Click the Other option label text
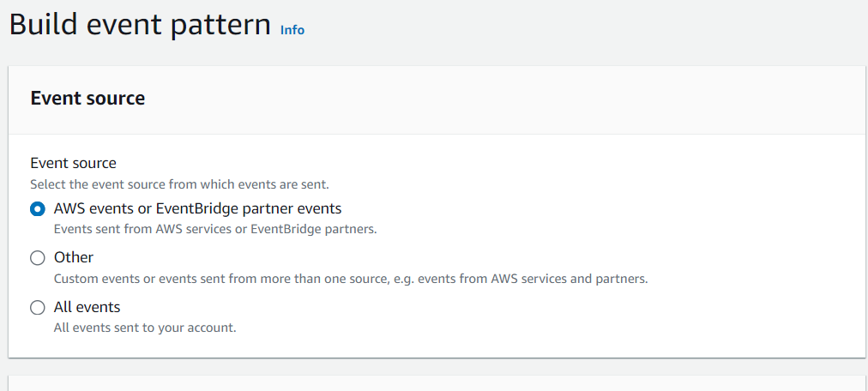 click(x=74, y=258)
